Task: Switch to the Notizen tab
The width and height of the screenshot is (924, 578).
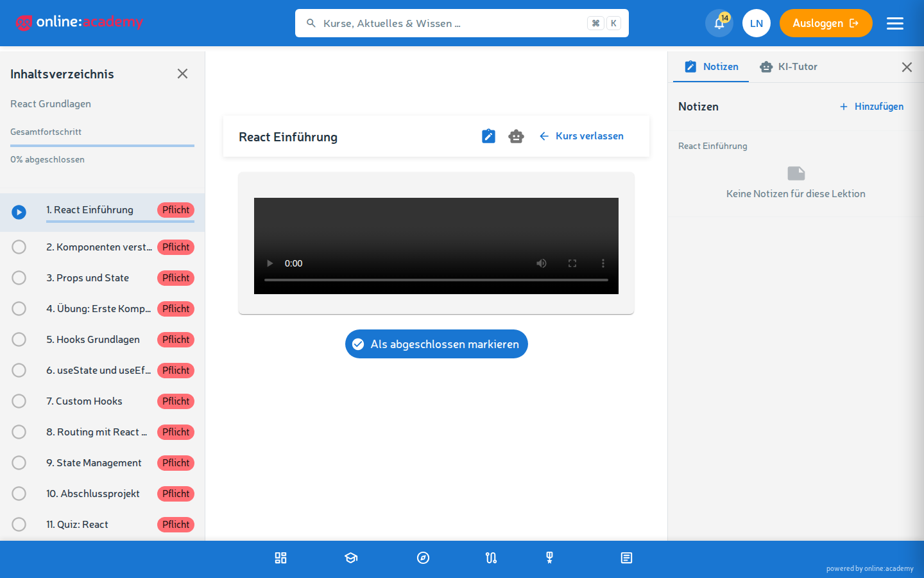Action: (711, 67)
